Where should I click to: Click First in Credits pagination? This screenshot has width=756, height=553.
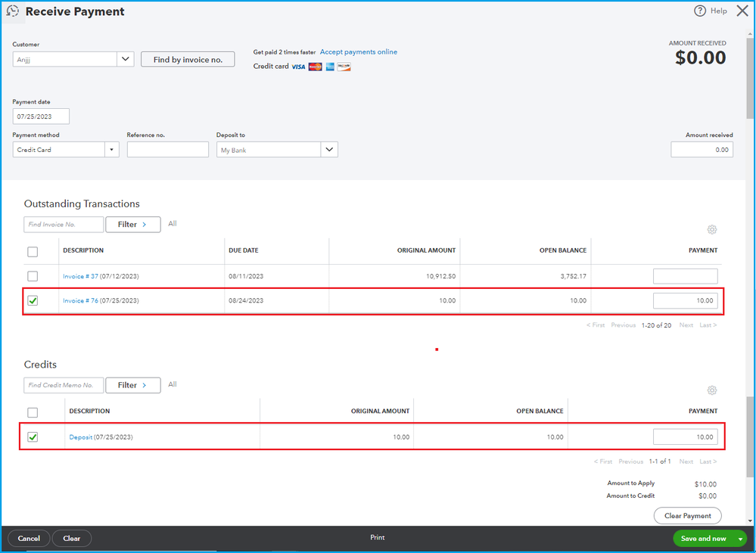[602, 461]
